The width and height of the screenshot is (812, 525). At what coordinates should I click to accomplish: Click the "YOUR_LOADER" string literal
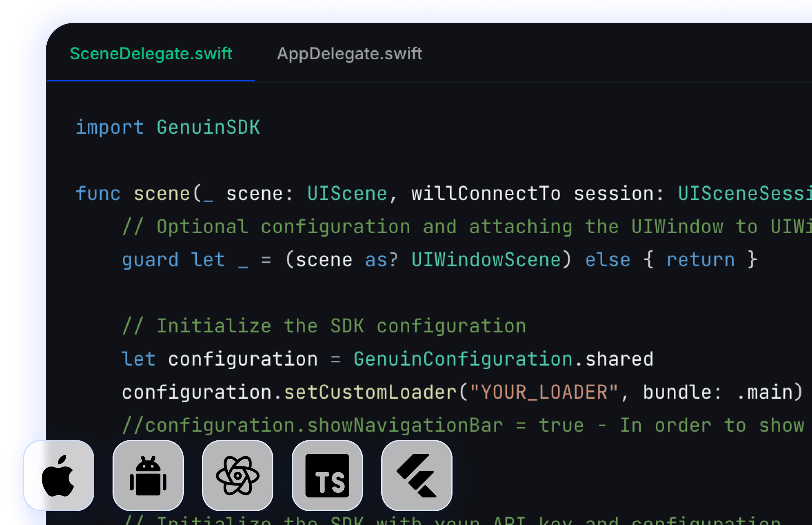pos(544,392)
